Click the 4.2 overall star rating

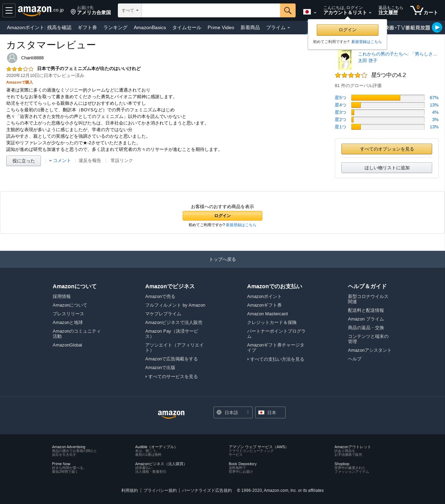click(351, 75)
